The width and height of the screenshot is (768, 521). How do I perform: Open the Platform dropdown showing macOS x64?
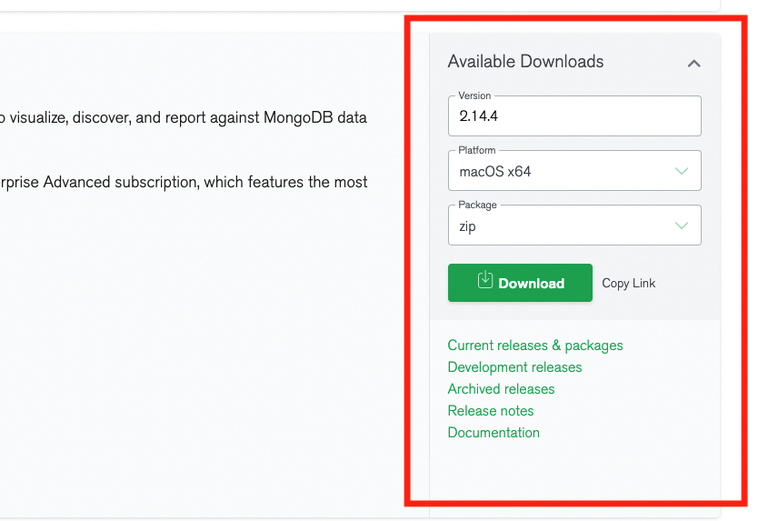tap(560, 171)
